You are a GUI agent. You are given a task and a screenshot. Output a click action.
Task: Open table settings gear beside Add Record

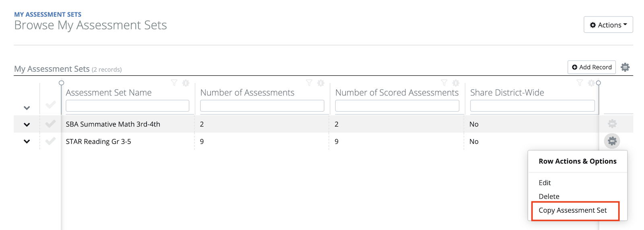tap(625, 67)
